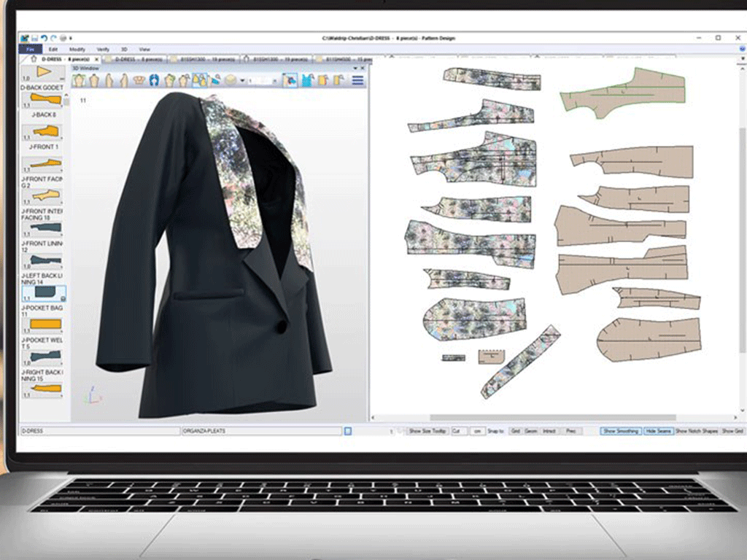Click the Undo arrow icon

click(x=45, y=39)
